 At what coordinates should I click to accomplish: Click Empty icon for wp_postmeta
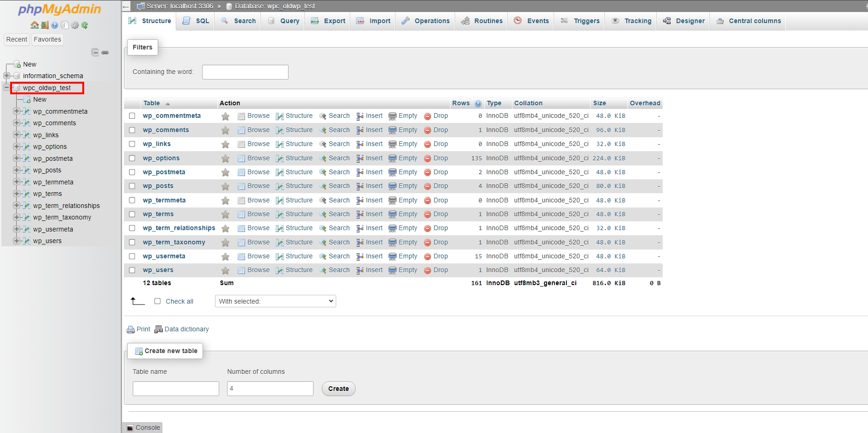(x=393, y=172)
